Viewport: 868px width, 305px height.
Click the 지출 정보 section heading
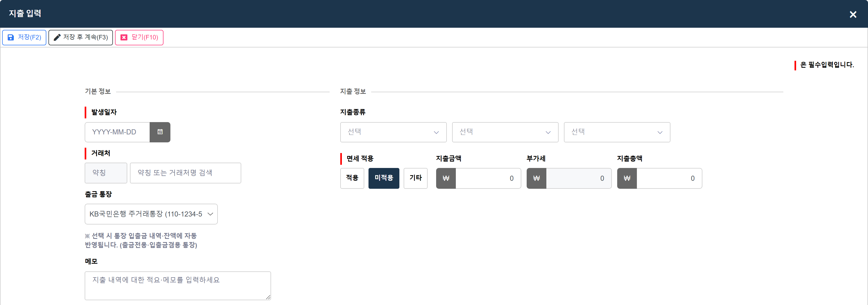point(353,91)
